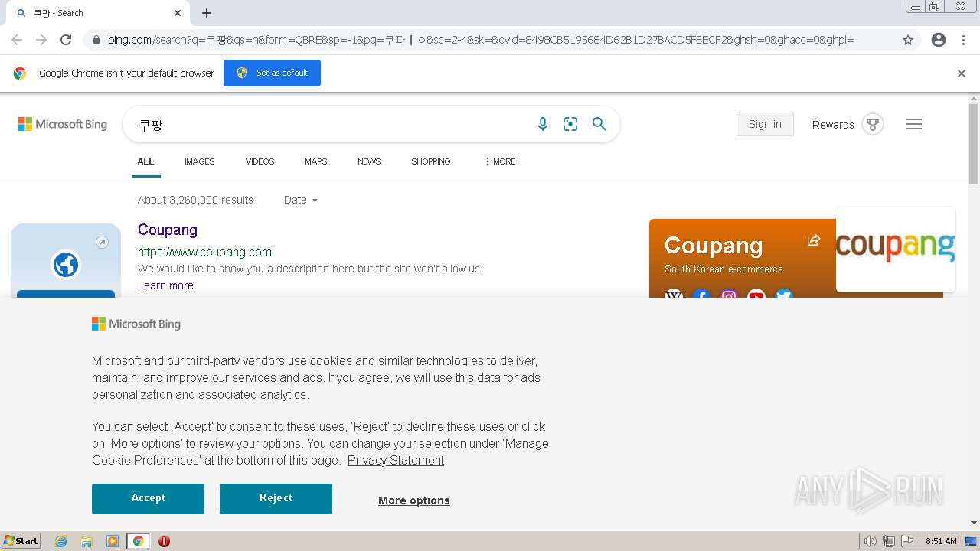This screenshot has width=980, height=551.
Task: Open More options for cookies
Action: (x=414, y=500)
